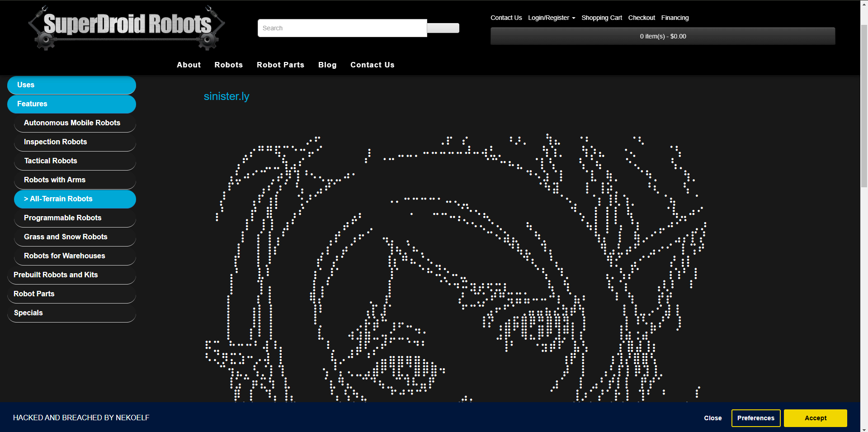Expand the Uses sidebar category
868x432 pixels.
point(71,85)
